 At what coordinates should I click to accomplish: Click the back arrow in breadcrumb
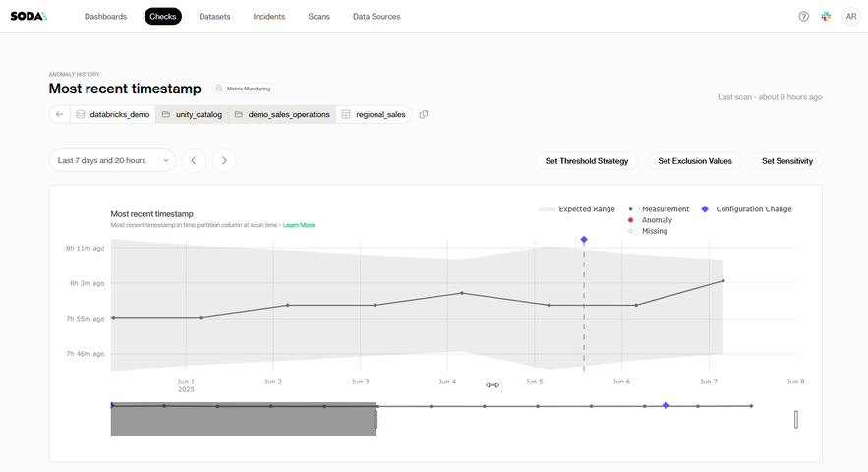(60, 114)
